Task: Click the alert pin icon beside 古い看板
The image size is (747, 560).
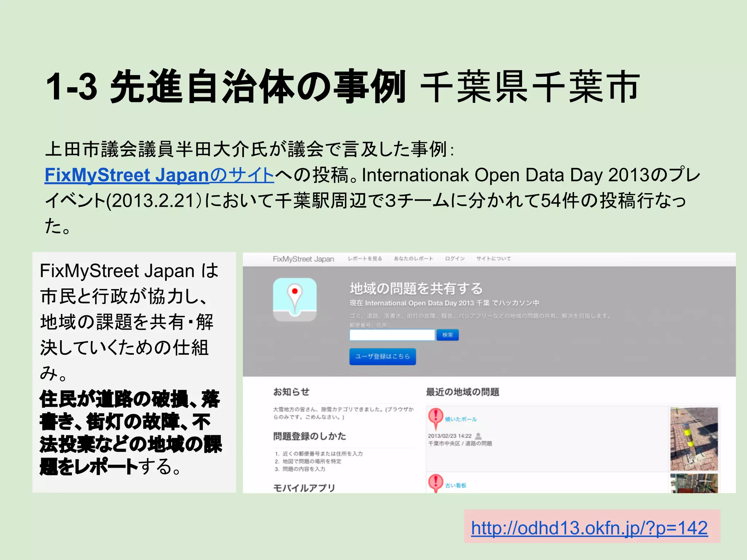Action: [x=436, y=483]
